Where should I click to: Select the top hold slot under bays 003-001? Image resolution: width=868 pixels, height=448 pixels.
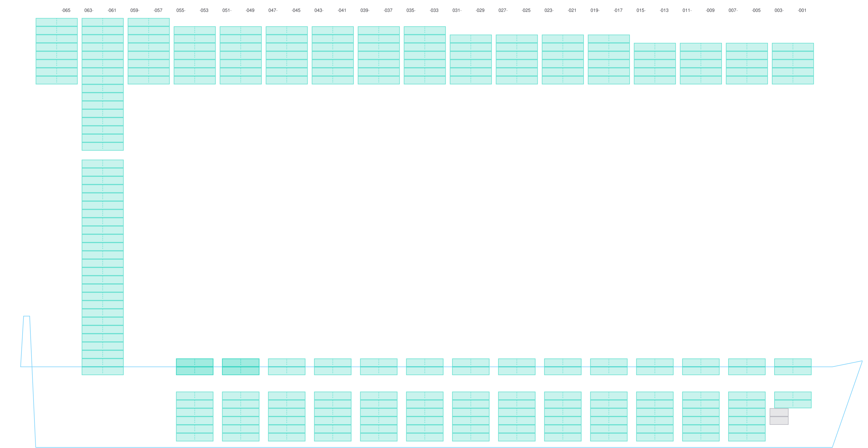coord(793,396)
